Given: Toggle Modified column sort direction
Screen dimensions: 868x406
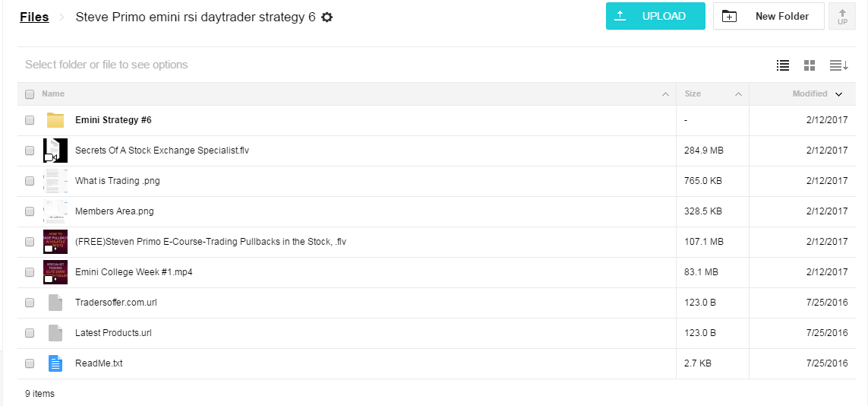Looking at the screenshot, I should coord(839,94).
